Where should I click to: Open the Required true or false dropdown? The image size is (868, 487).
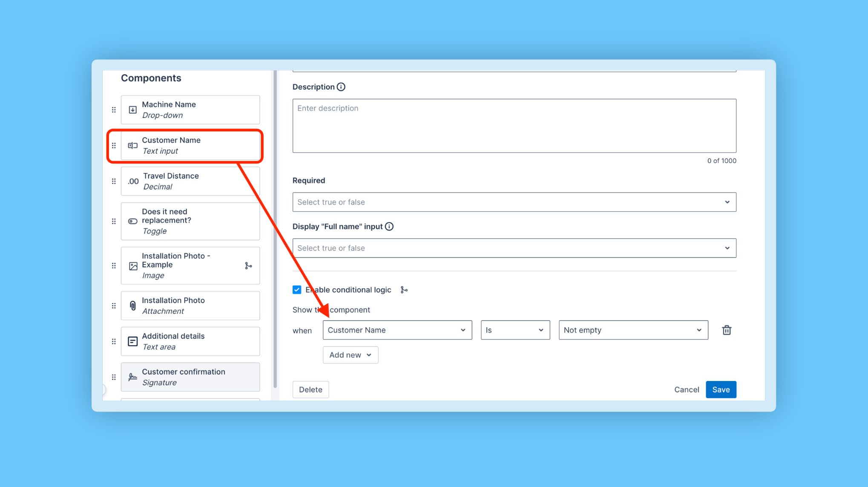click(x=514, y=202)
